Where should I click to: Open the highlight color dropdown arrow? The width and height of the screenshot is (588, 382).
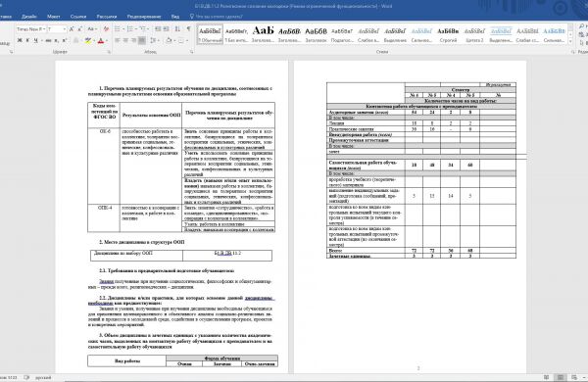tap(94, 40)
